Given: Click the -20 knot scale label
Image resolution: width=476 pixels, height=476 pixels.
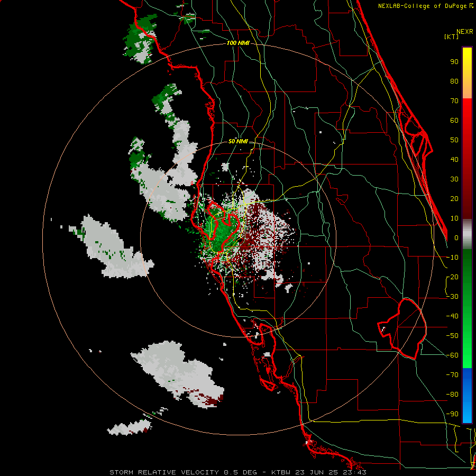Looking at the screenshot, I should click(452, 277).
